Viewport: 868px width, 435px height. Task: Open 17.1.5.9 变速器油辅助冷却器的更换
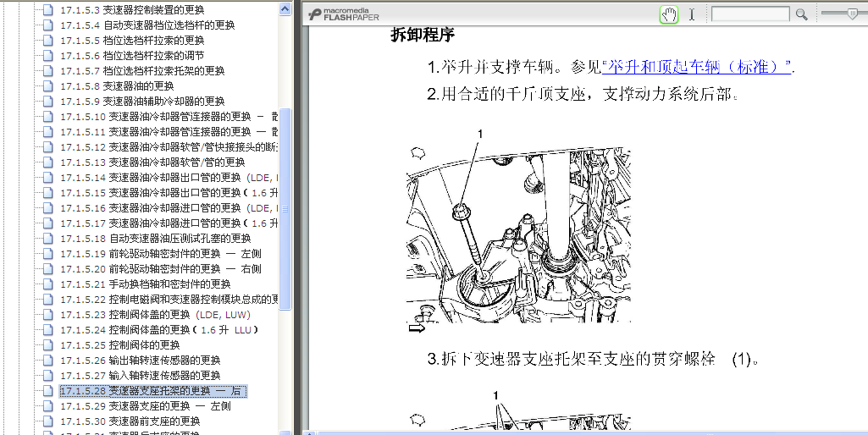[142, 102]
